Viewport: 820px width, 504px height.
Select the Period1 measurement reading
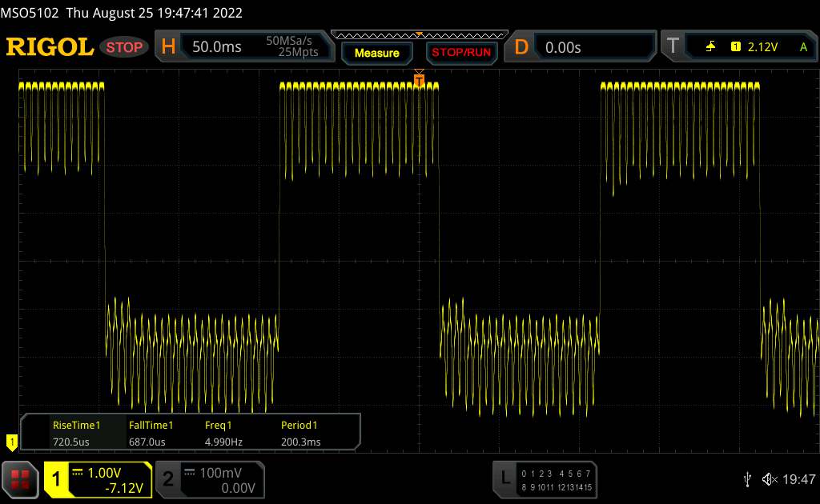pos(299,433)
